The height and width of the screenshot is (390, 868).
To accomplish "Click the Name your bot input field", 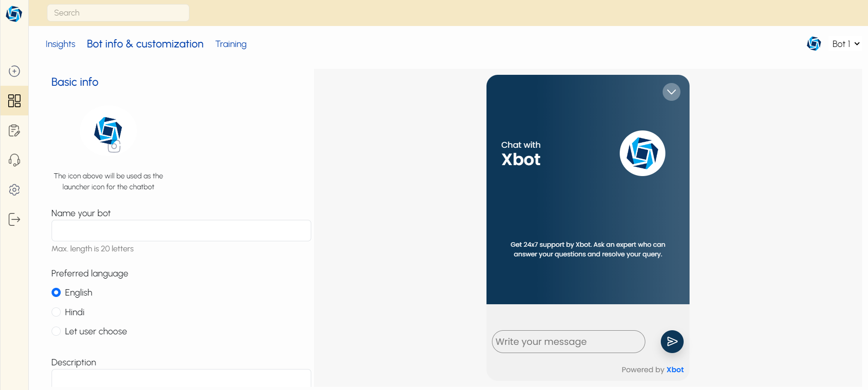I will (x=181, y=230).
